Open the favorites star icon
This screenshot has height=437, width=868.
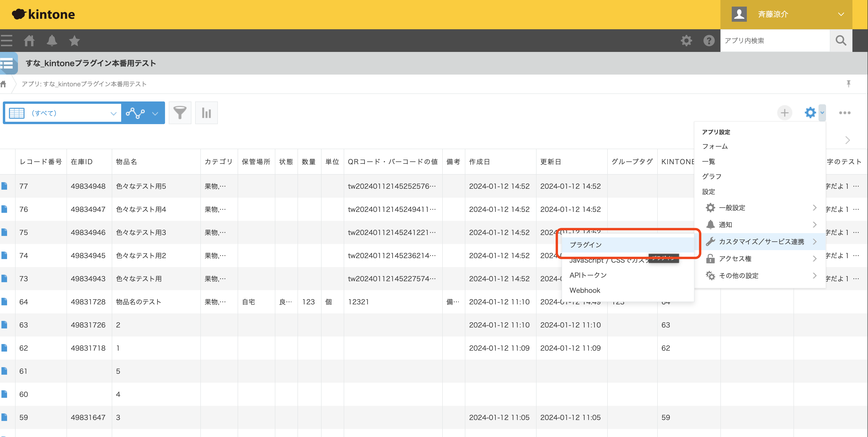click(74, 41)
